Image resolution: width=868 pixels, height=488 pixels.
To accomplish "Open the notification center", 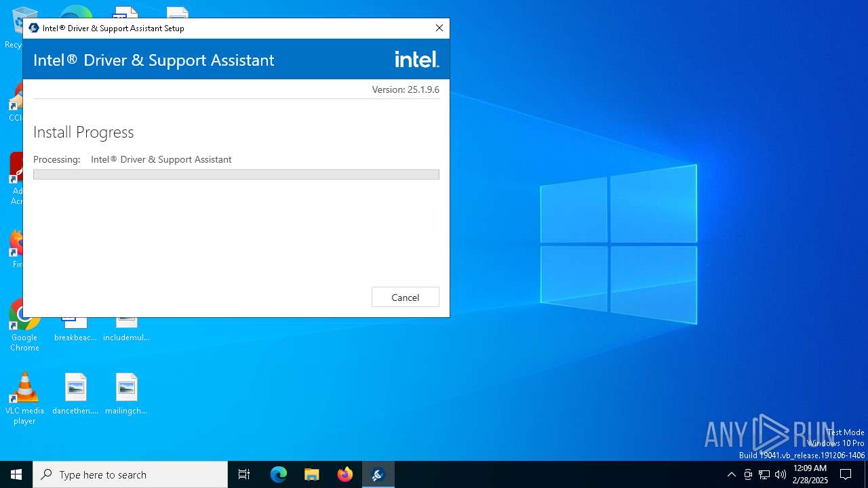I will click(x=846, y=474).
